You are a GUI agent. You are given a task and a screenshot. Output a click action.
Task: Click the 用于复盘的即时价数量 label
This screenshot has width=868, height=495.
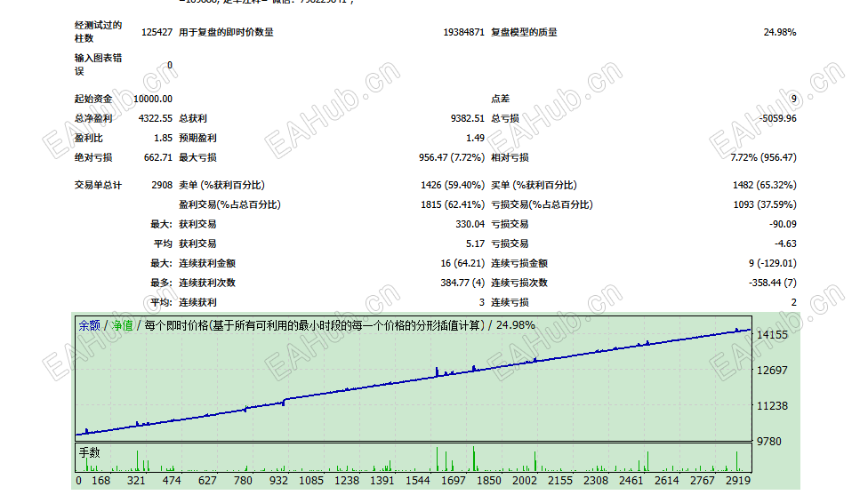[226, 32]
